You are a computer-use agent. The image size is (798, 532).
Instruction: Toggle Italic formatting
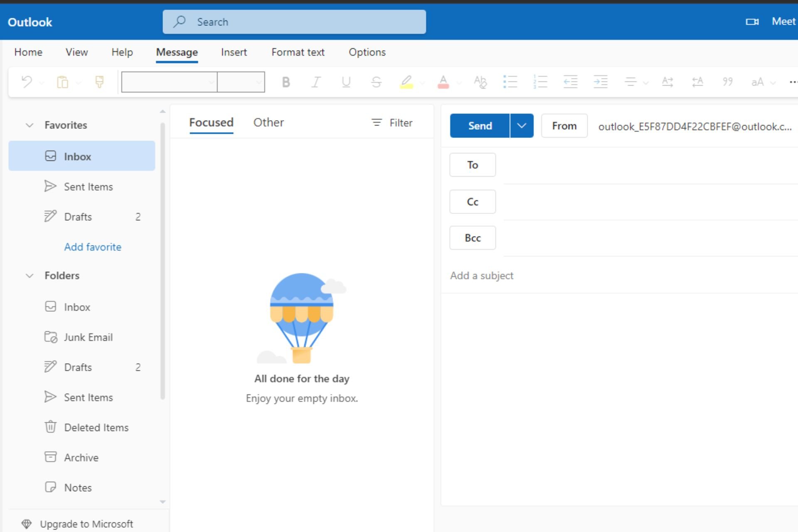[x=316, y=82]
